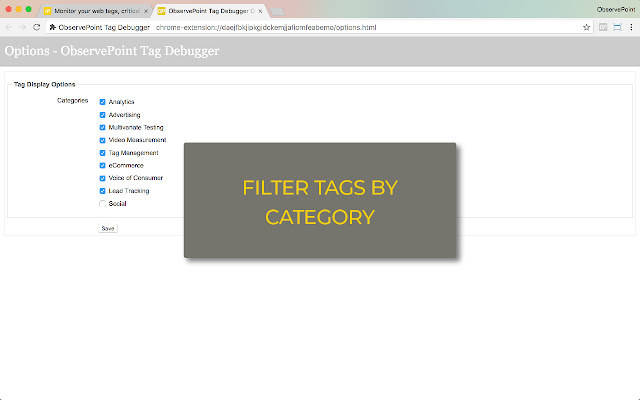Click the Filter Tags By Category banner

click(x=320, y=200)
